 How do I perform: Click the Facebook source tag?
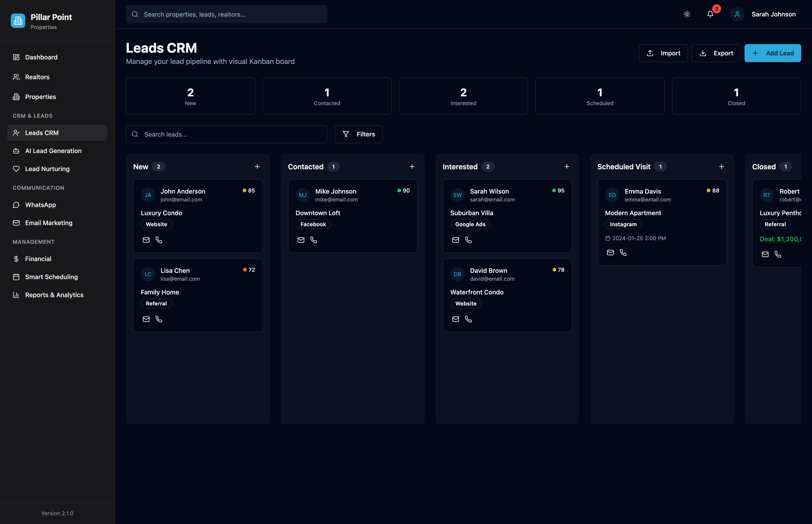(313, 224)
